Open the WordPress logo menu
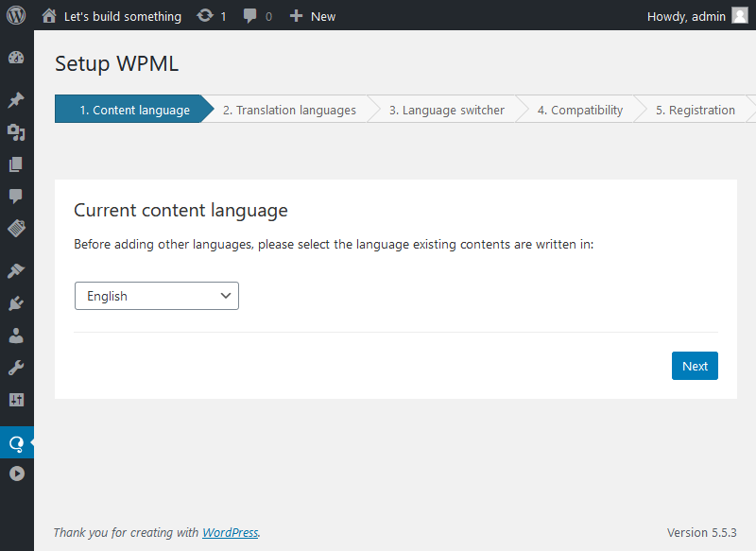This screenshot has width=756, height=551. click(16, 15)
